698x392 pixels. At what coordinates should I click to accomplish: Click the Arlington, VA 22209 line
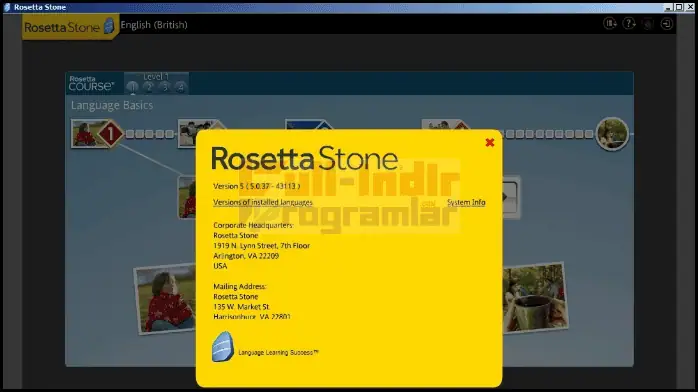tap(246, 256)
